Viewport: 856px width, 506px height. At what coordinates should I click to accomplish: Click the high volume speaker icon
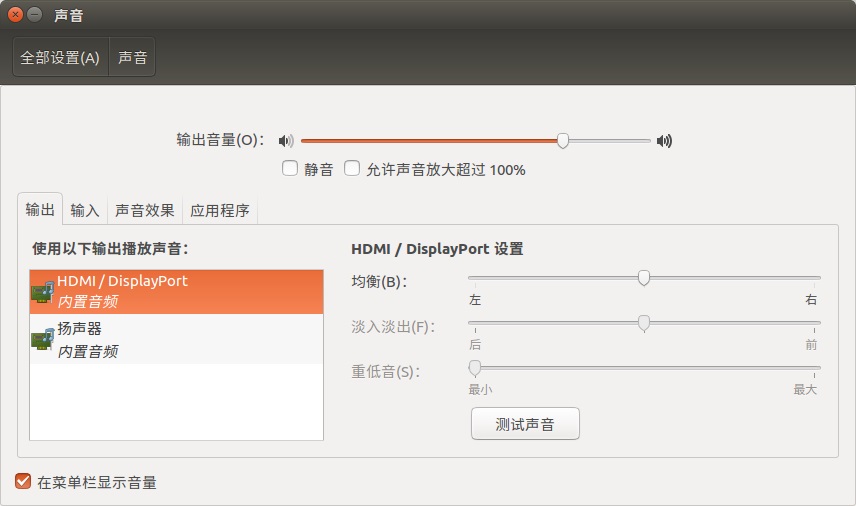[x=664, y=141]
